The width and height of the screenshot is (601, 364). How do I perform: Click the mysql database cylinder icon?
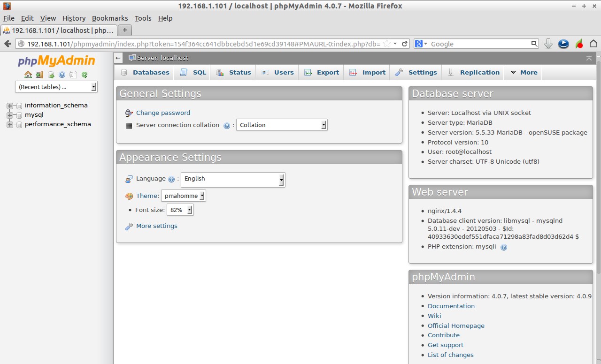19,115
